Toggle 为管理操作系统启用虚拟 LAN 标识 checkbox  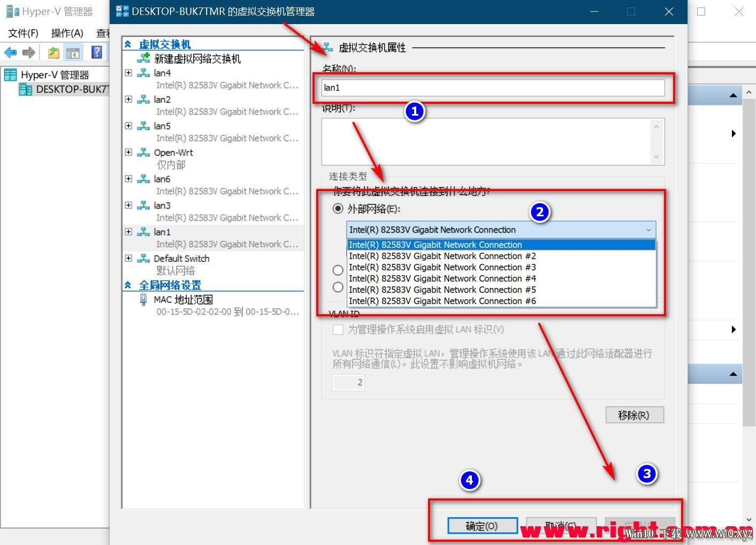tap(338, 330)
